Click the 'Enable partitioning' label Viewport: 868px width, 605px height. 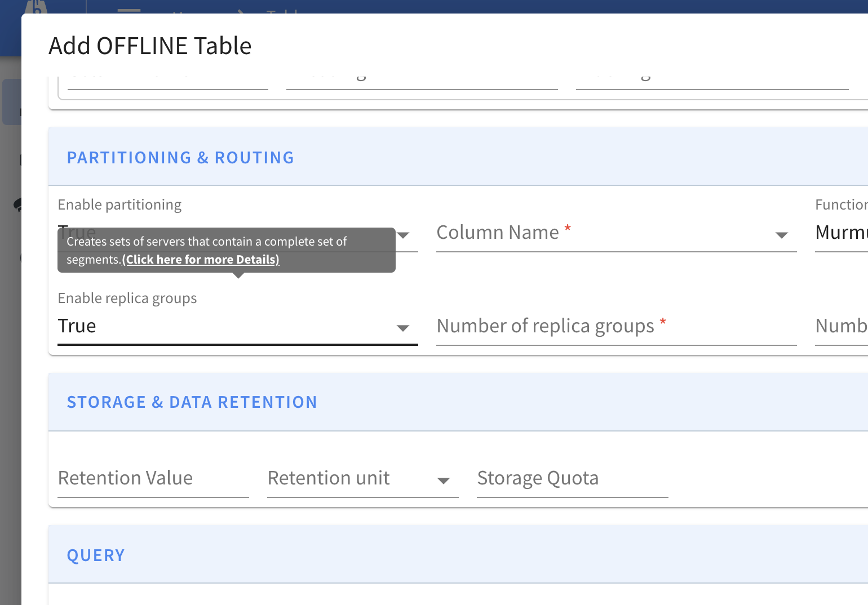click(119, 204)
